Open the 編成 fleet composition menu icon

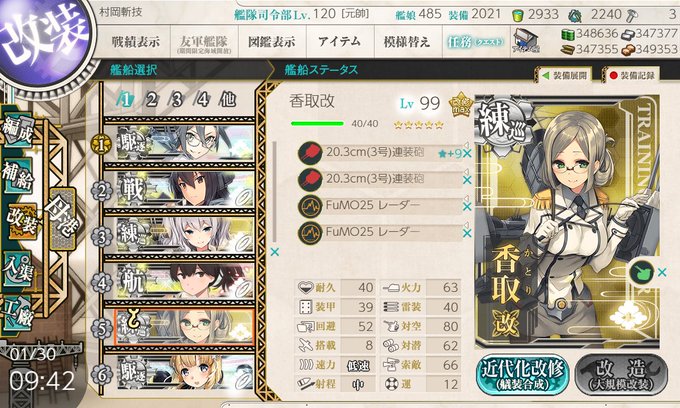pos(18,131)
